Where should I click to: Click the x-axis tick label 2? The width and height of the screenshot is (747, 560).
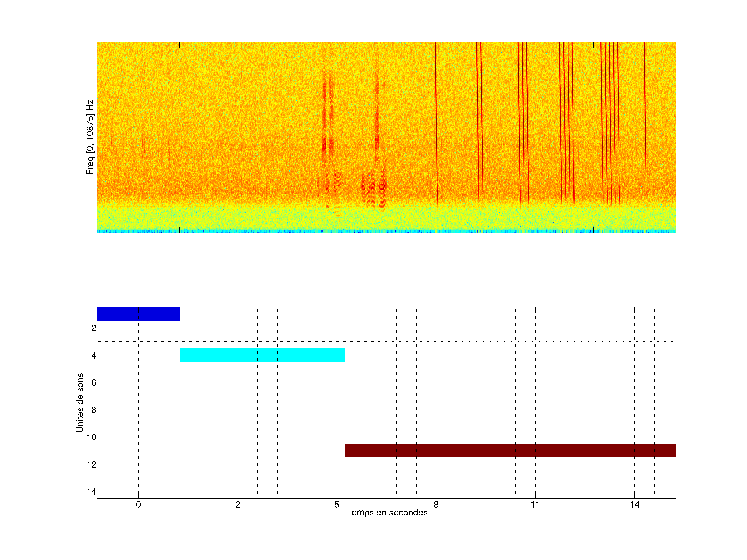pos(237,505)
